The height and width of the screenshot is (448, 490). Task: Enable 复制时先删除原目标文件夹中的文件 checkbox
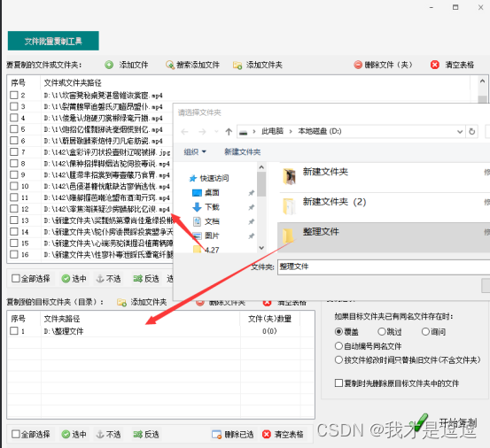[x=338, y=383]
